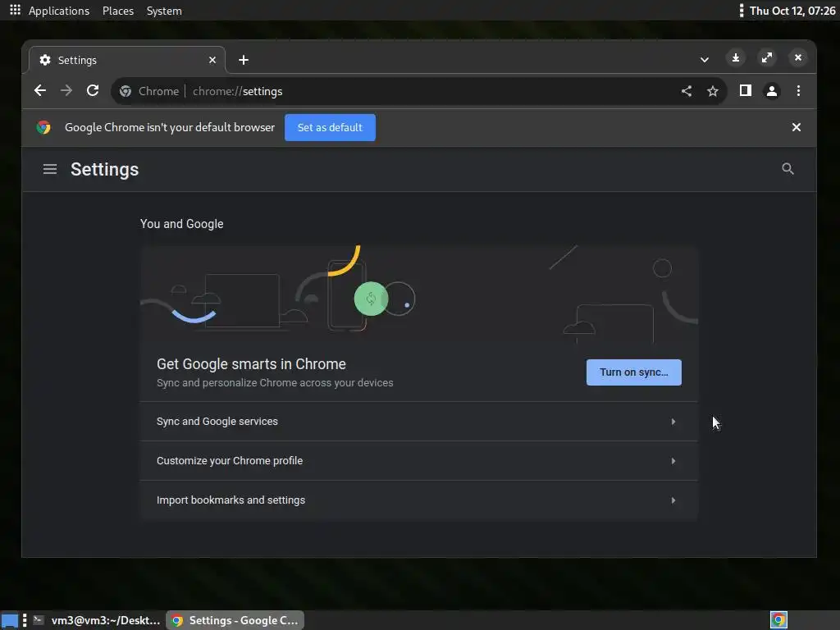The width and height of the screenshot is (840, 630).
Task: Open Import bookmarks and settings
Action: 419,500
